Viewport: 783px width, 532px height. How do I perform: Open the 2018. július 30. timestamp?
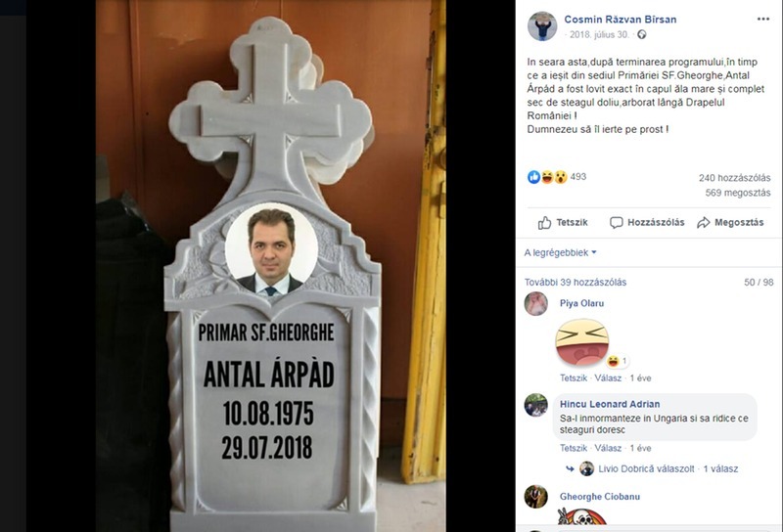[599, 34]
